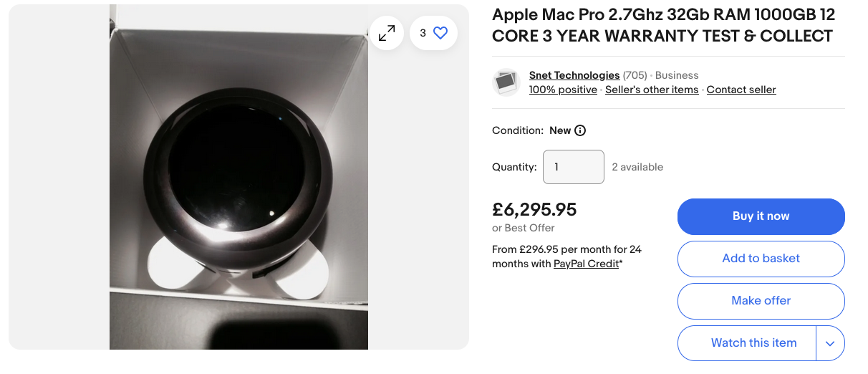The image size is (868, 374).
Task: Click the Mac Pro product photo
Action: pos(238,186)
